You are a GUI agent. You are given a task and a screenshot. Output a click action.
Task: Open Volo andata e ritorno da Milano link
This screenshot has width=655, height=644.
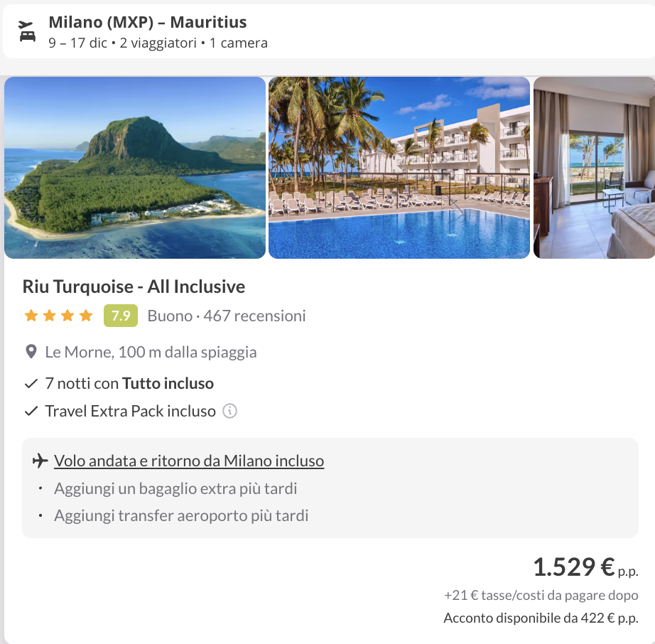(189, 461)
